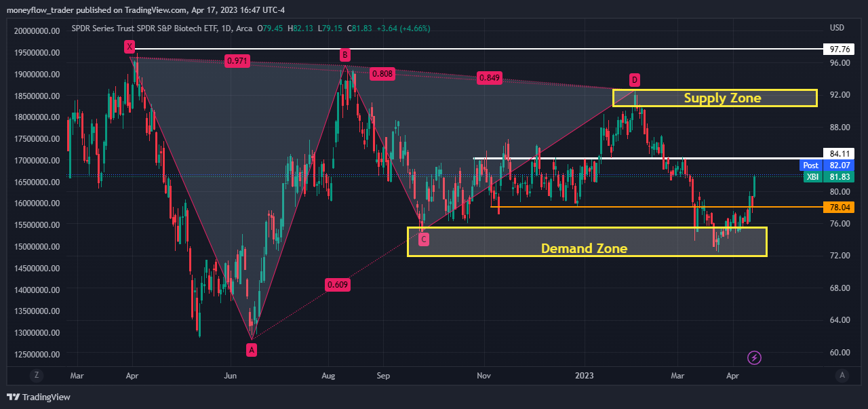
Task: Click the moneyflow_trader published header text
Action: (146, 10)
